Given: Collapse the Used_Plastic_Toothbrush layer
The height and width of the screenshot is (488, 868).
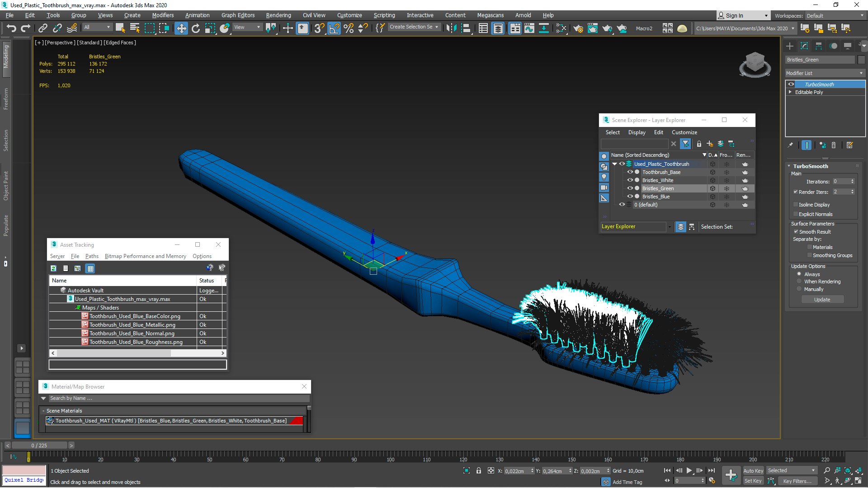Looking at the screenshot, I should click(x=614, y=164).
